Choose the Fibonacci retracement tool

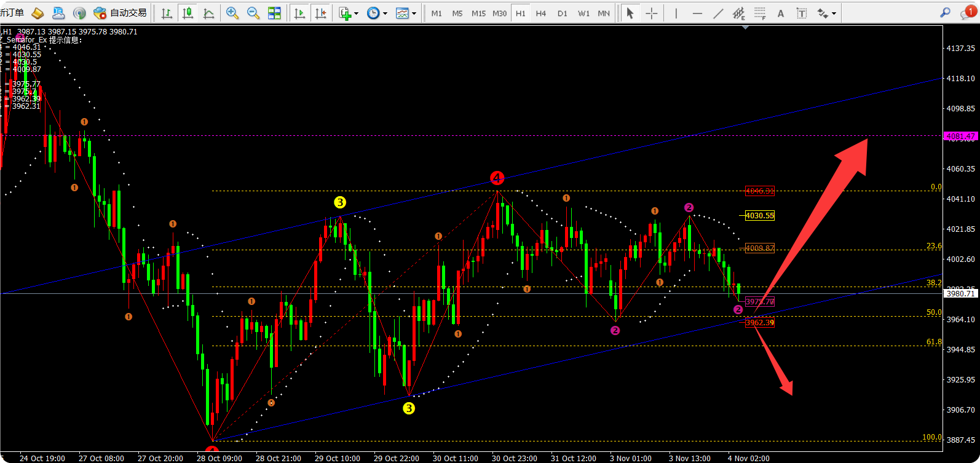coord(760,13)
